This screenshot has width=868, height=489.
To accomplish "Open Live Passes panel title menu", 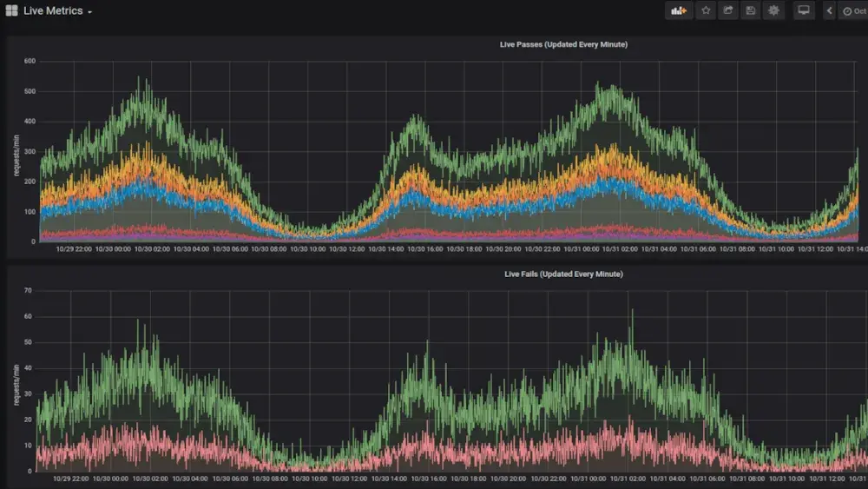I will pyautogui.click(x=563, y=44).
